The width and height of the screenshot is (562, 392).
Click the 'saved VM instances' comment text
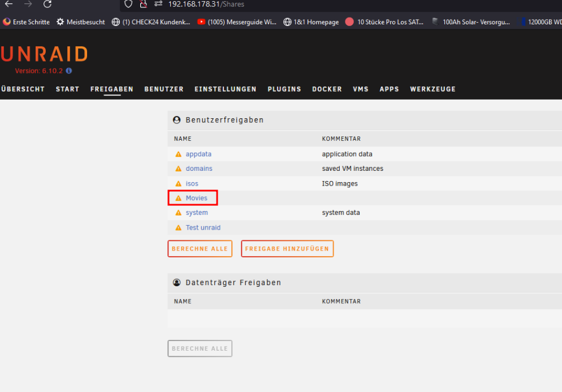352,169
